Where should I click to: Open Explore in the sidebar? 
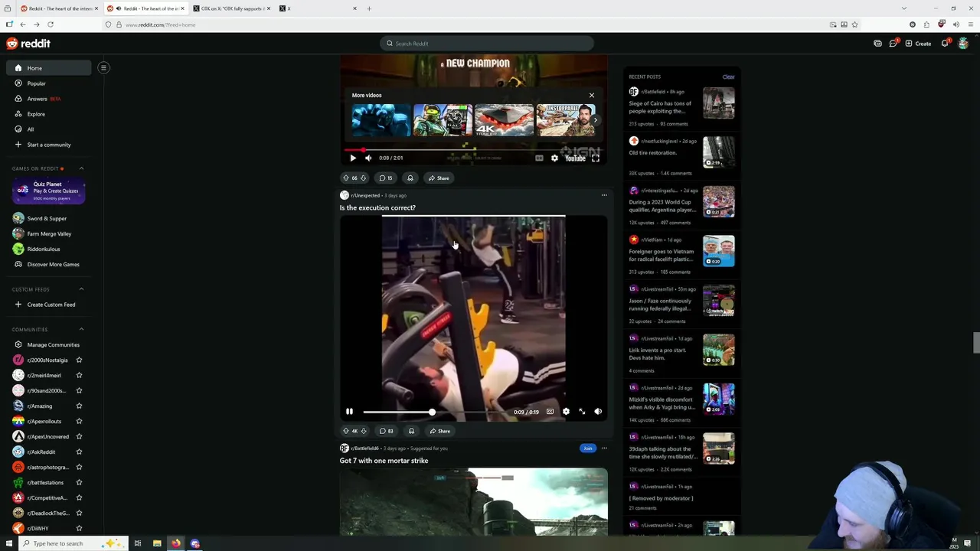tap(49, 114)
